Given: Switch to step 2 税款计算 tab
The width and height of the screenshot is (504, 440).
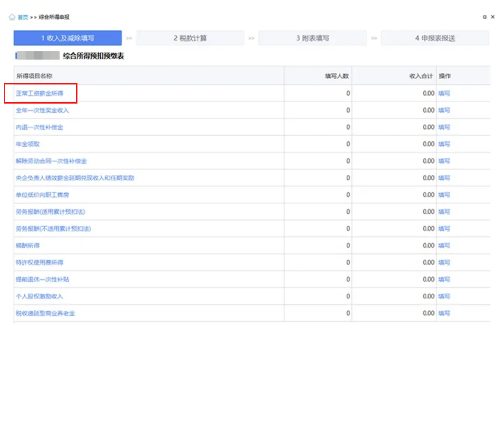Looking at the screenshot, I should pos(190,38).
